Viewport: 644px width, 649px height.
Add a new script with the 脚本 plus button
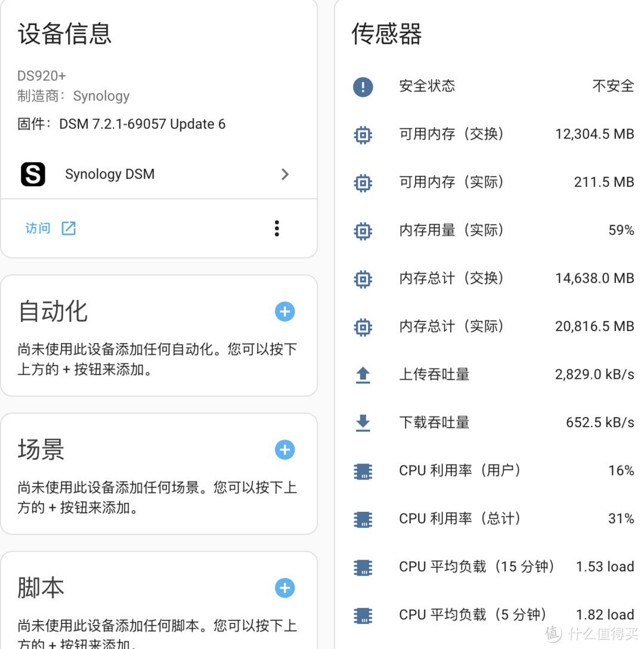(x=285, y=588)
